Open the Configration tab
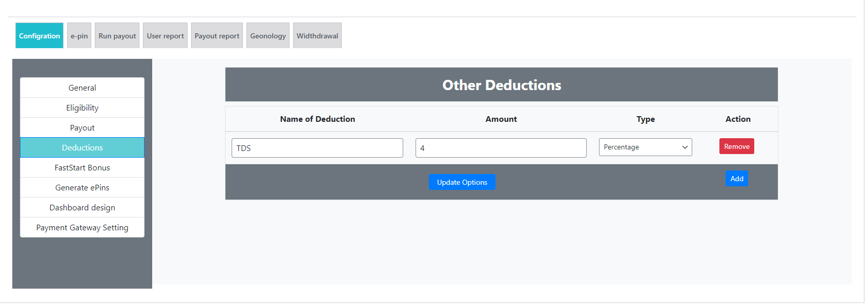This screenshot has height=304, width=868. pyautogui.click(x=39, y=36)
